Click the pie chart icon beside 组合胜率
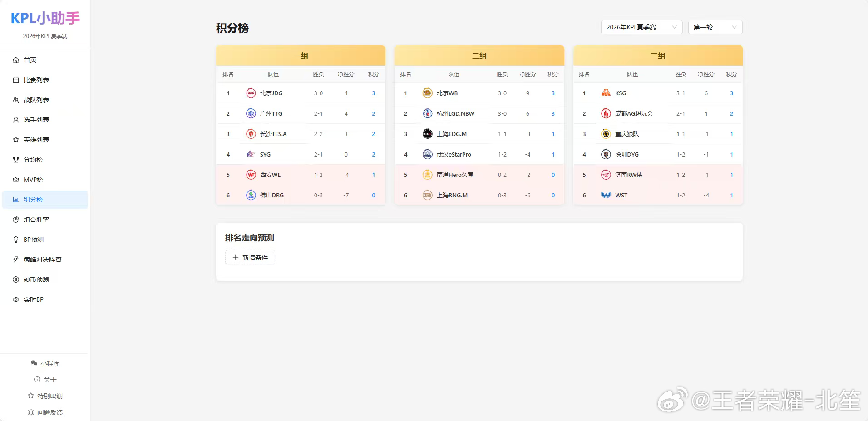868x421 pixels. tap(16, 220)
